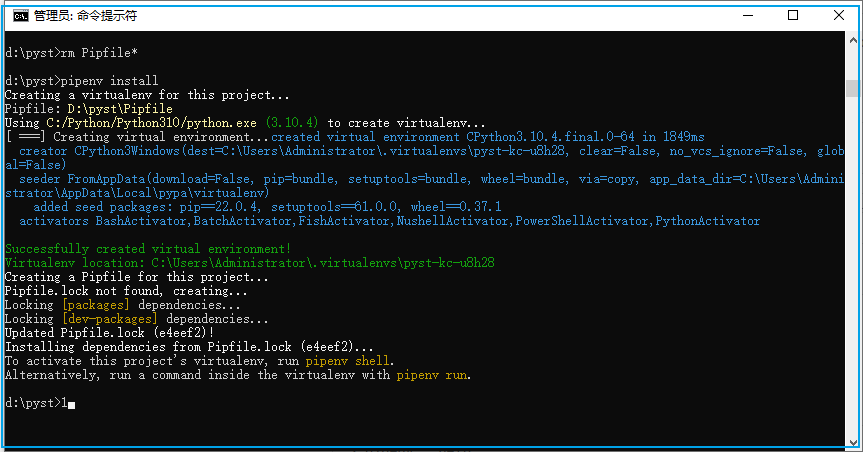Click the yellow 'pipenv shell' text
863x452 pixels.
[x=347, y=361]
